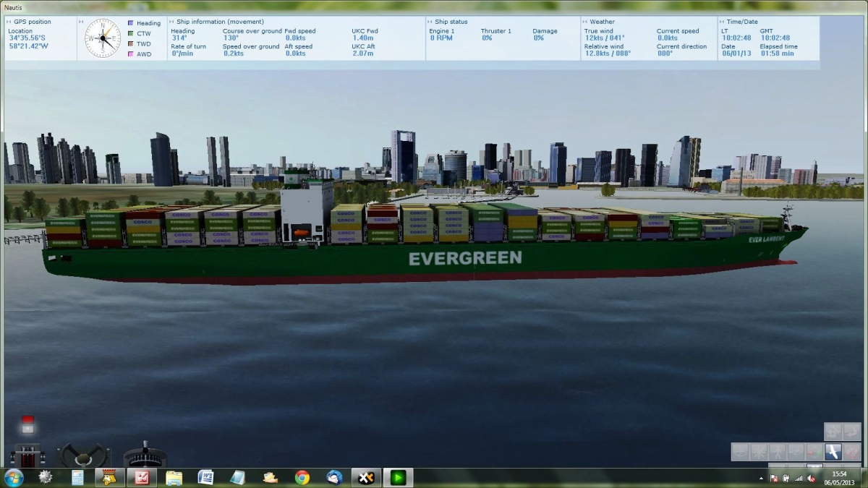This screenshot has width=868, height=488.
Task: Click the steering wheel helm control
Action: (x=84, y=455)
